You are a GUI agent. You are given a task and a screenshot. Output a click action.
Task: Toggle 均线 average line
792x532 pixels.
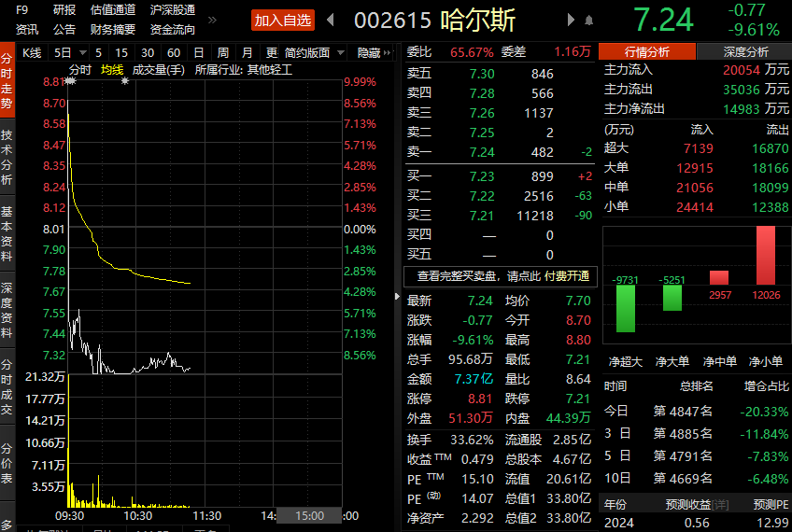point(112,70)
